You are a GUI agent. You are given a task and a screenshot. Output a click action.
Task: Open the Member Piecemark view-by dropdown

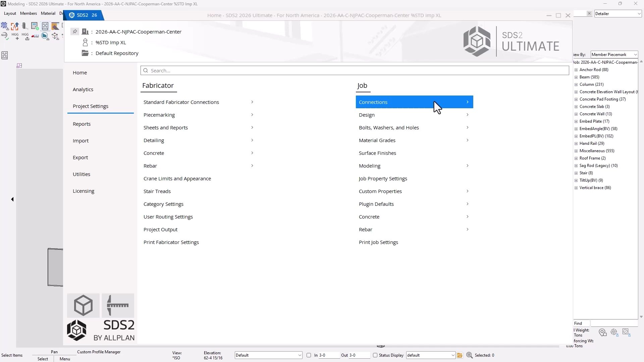(x=614, y=54)
